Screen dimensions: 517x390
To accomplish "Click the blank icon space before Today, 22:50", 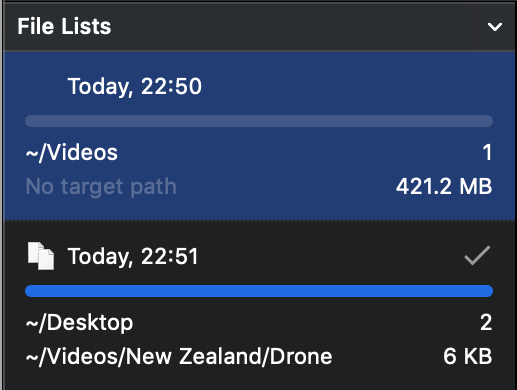I will (x=41, y=86).
